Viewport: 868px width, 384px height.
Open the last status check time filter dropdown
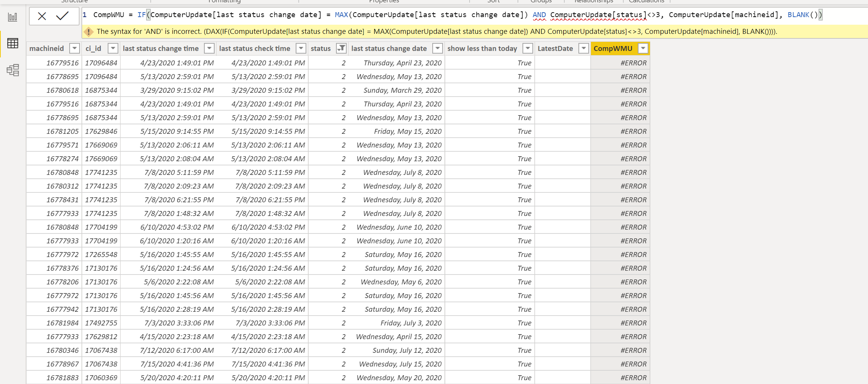coord(301,48)
